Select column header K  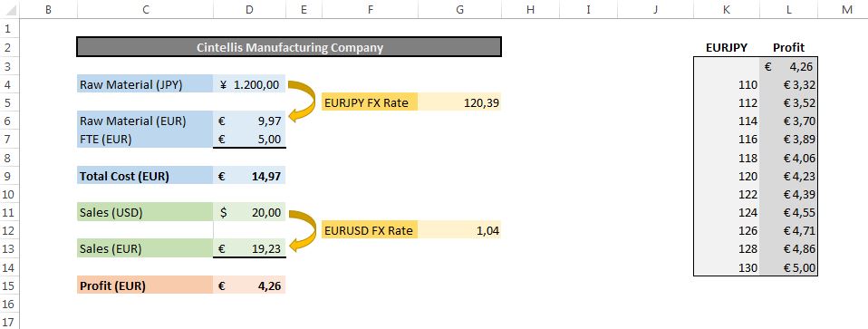click(727, 9)
